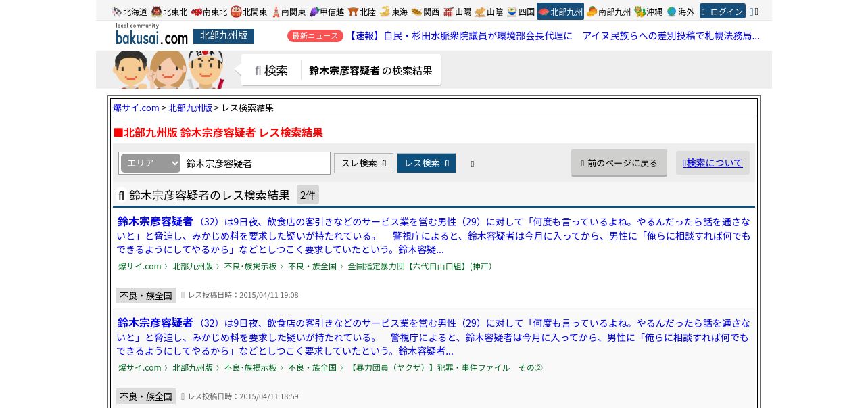Click the 北部九州版 badge next to logo
Viewport: 868px width, 408px height.
(x=224, y=36)
